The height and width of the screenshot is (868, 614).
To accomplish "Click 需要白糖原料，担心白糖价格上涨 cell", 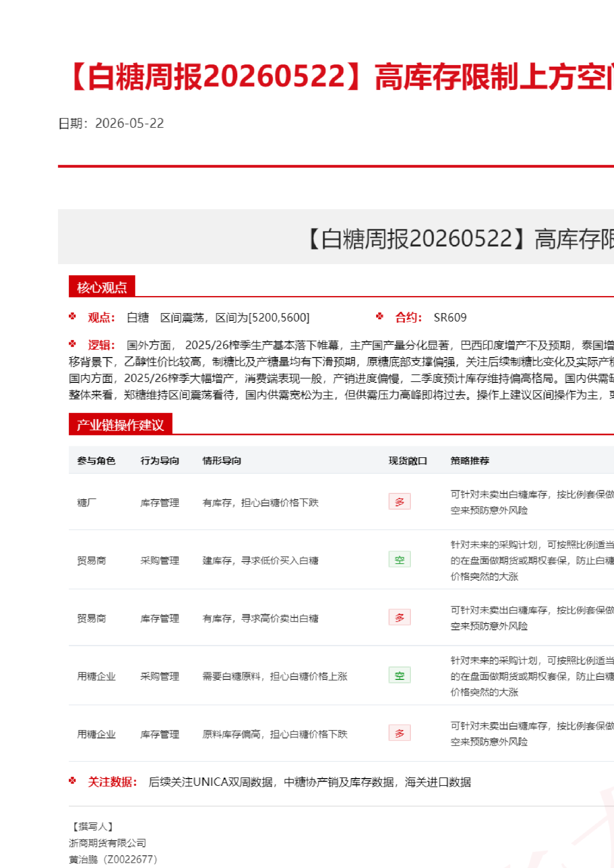I will pyautogui.click(x=275, y=676).
